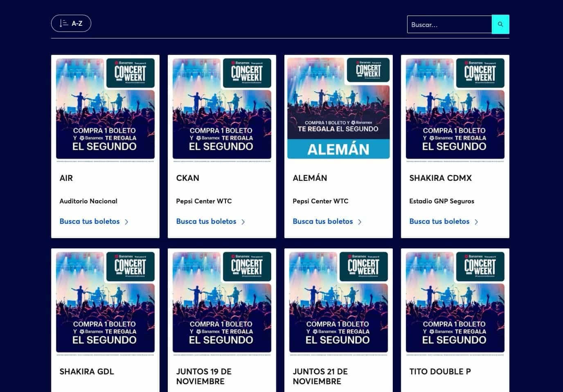Select the SHAKIRA CDMX event title
Image resolution: width=563 pixels, height=392 pixels.
tap(441, 178)
